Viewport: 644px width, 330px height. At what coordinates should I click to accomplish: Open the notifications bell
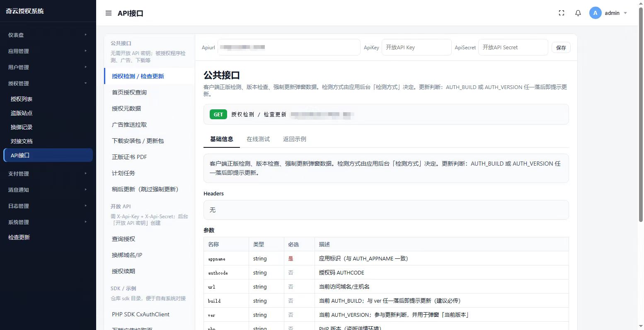(578, 13)
